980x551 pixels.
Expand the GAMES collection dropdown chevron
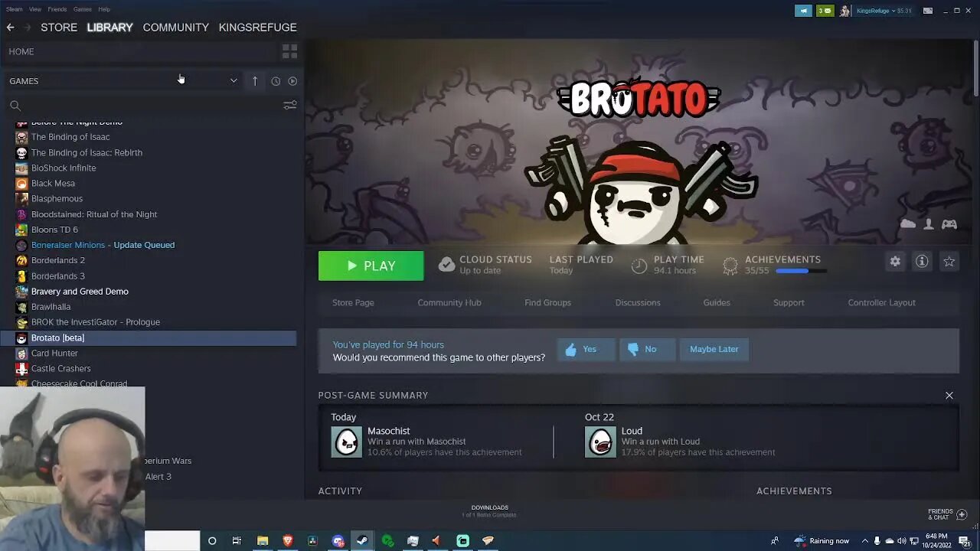pyautogui.click(x=234, y=81)
